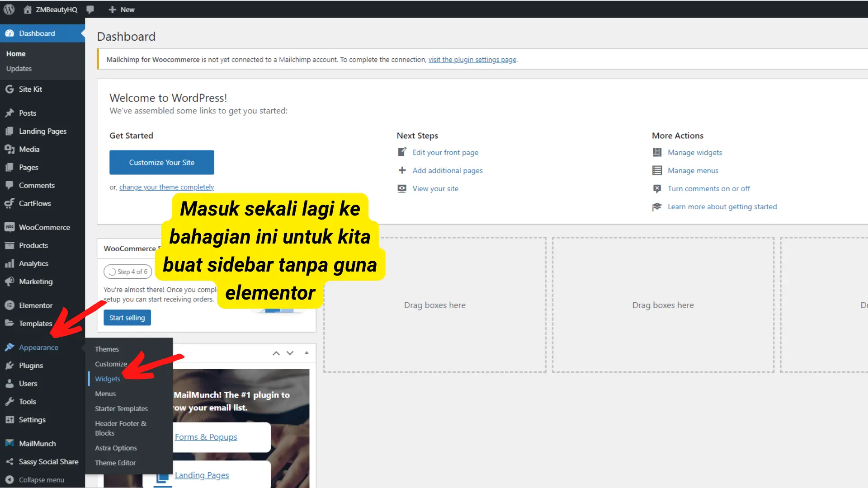Click the middle Drag boxes here placeholder
Viewport: 868px width, 488px height.
(x=663, y=305)
